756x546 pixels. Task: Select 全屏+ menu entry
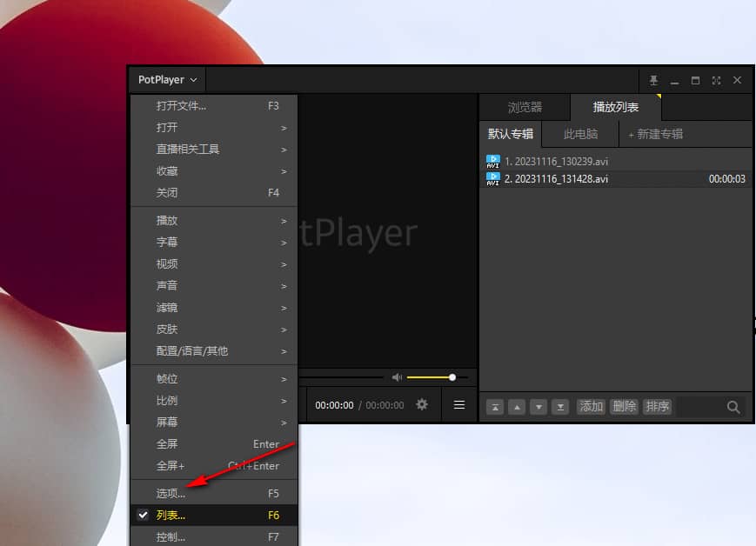tap(214, 465)
